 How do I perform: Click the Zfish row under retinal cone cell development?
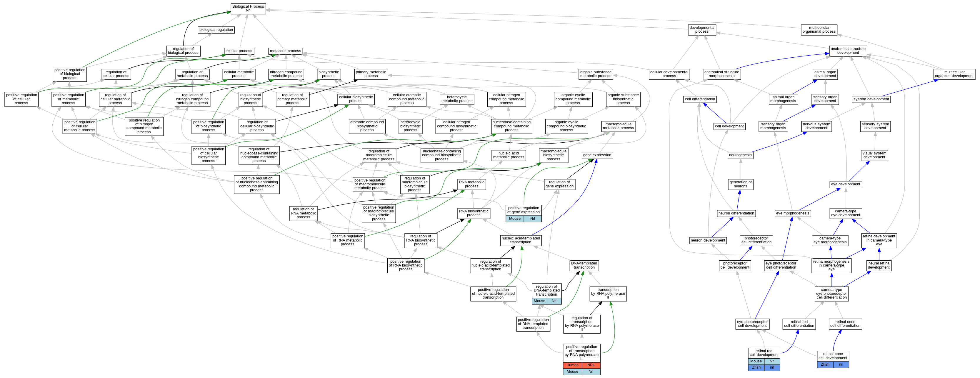click(833, 365)
